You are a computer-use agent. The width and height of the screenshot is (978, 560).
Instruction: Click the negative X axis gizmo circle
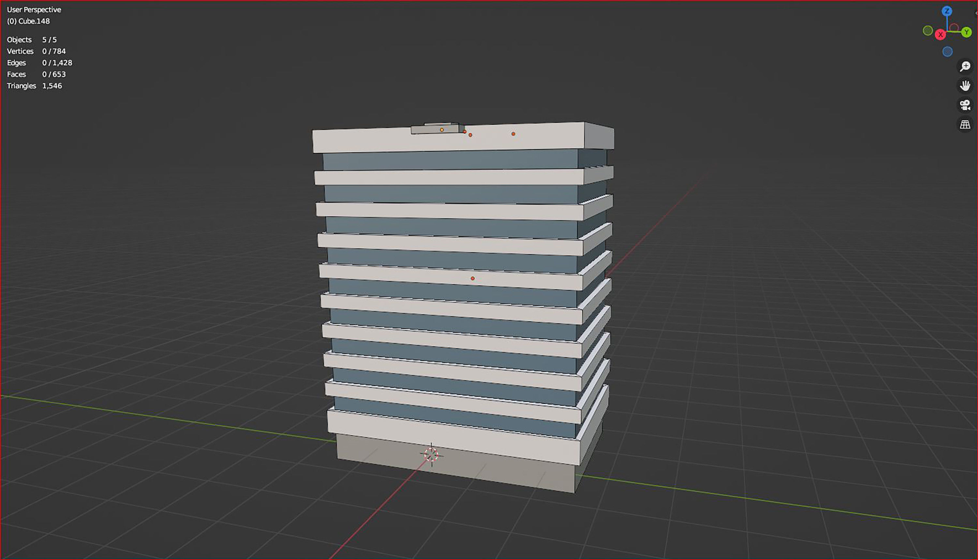tap(954, 28)
